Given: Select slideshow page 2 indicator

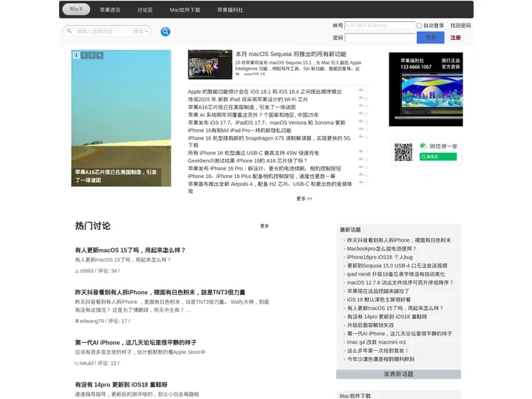Looking at the screenshot, I should click(84, 55).
